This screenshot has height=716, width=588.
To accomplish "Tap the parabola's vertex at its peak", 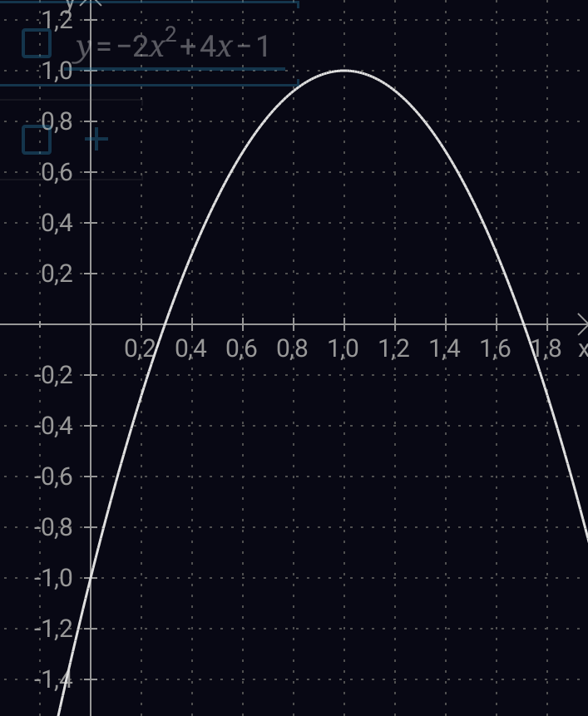I will coord(344,71).
